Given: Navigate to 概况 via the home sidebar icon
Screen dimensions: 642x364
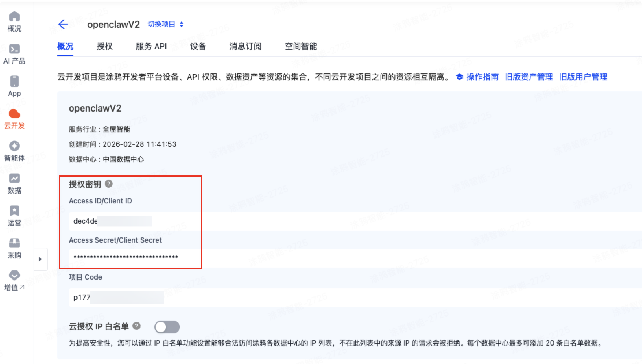Looking at the screenshot, I should pos(14,22).
